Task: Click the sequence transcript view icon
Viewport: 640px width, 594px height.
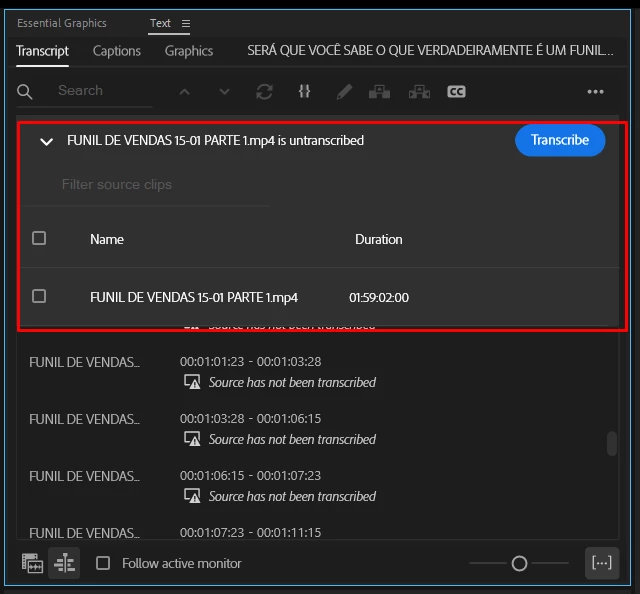Action: pyautogui.click(x=64, y=563)
